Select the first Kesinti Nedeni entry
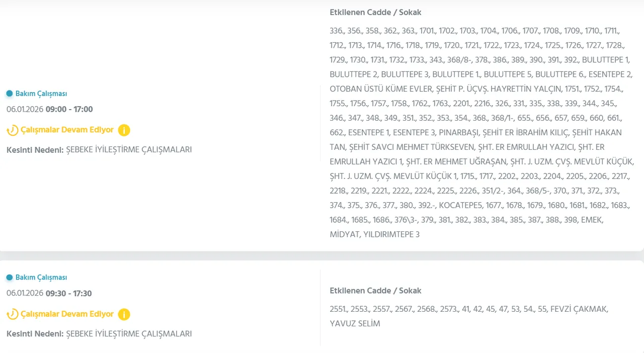This screenshot has height=353, width=644. click(x=99, y=149)
